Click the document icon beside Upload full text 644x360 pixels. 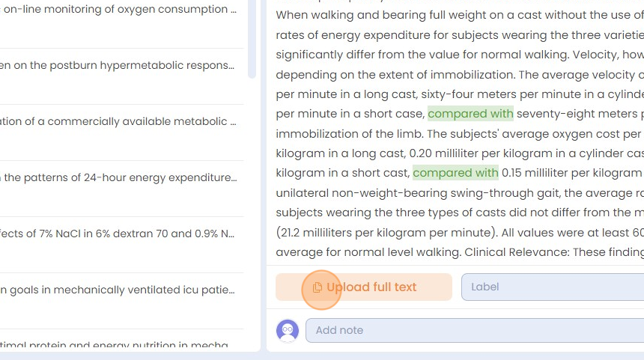[x=317, y=287]
